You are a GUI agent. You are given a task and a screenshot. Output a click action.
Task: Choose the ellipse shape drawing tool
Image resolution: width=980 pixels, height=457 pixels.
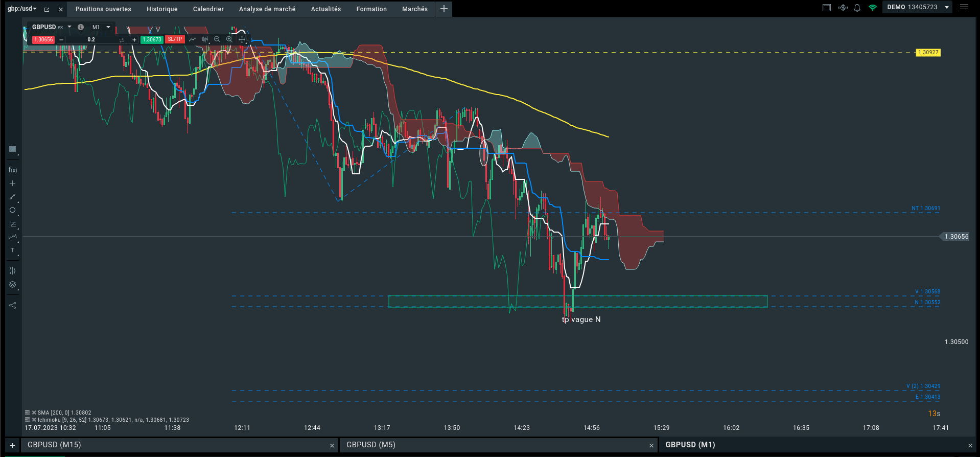click(x=13, y=210)
